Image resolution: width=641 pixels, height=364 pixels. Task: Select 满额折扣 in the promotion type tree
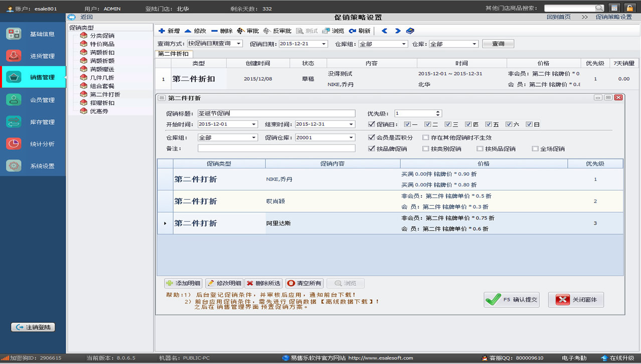(102, 53)
